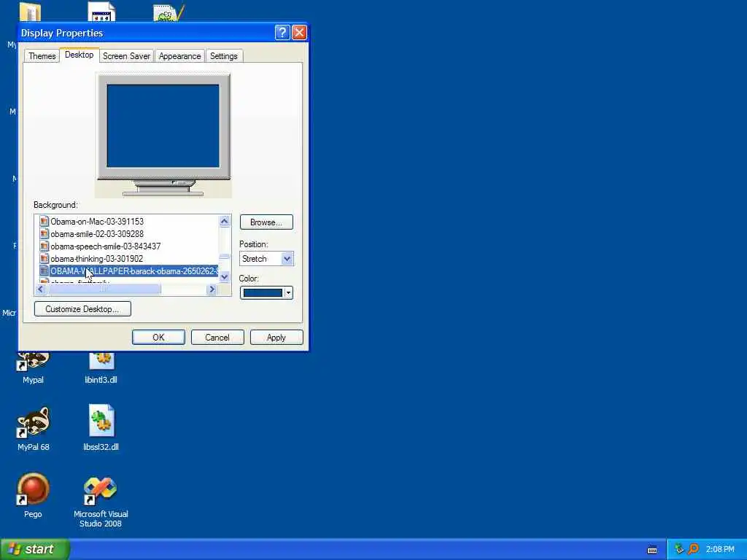Click the Browse... button
Image resolution: width=747 pixels, height=560 pixels.
click(266, 222)
